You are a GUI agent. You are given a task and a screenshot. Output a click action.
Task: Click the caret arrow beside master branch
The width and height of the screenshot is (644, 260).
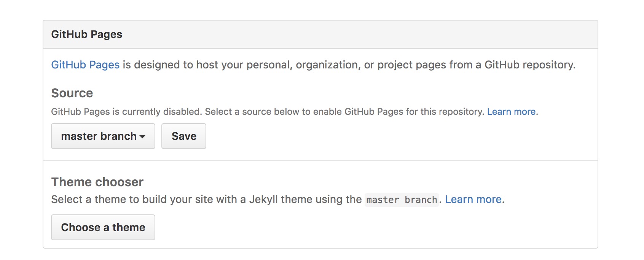click(x=142, y=136)
